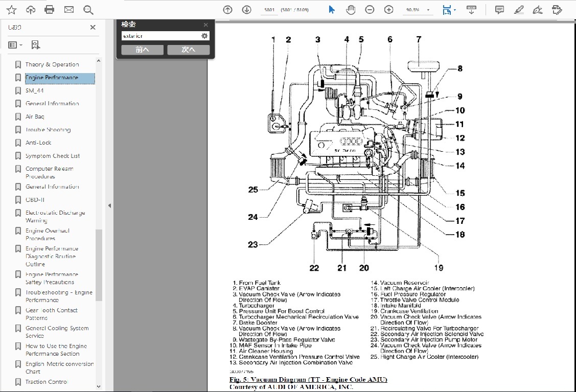Click the star bookmark icon
Image resolution: width=576 pixels, height=392 pixels.
pyautogui.click(x=11, y=10)
